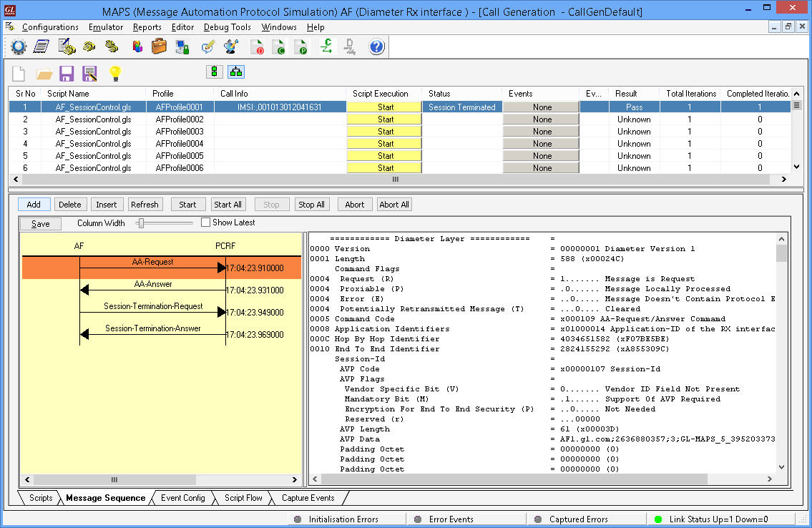Click the purple floppy disk save icon

[67, 74]
